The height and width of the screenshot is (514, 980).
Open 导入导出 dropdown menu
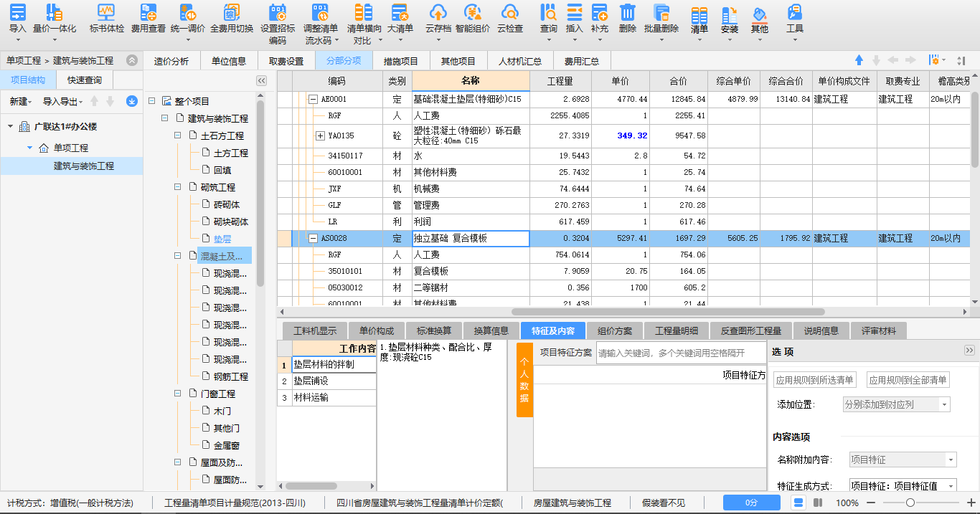pos(62,102)
